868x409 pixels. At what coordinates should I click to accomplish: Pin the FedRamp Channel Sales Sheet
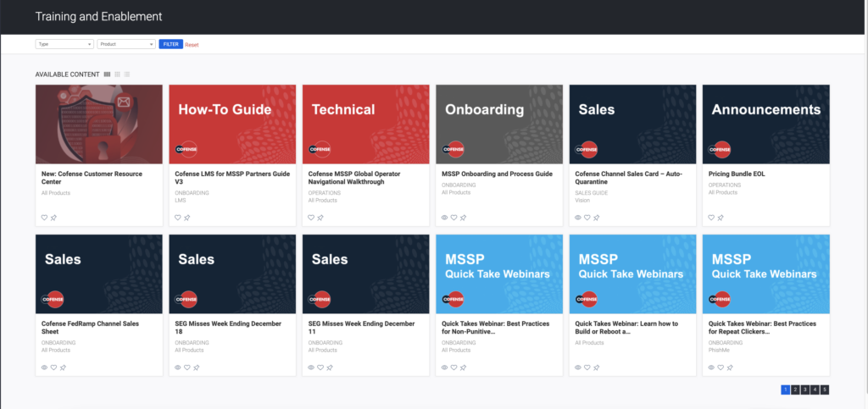click(x=63, y=368)
